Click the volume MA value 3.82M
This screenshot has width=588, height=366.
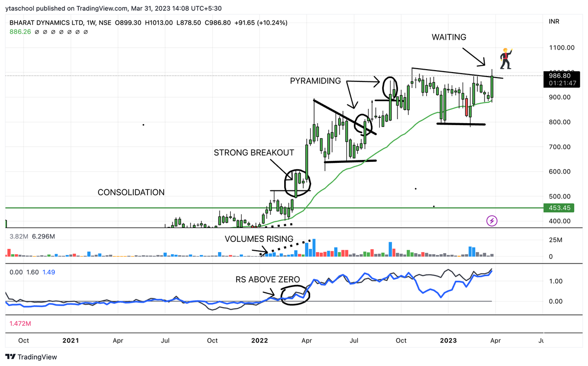[x=19, y=236]
